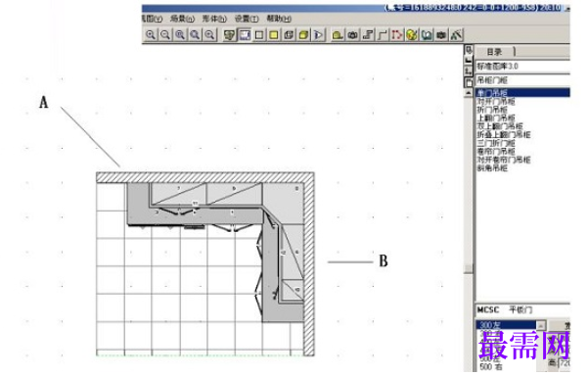Open the 标准图库3.0 library dropdown
This screenshot has width=588, height=376.
pyautogui.click(x=522, y=67)
